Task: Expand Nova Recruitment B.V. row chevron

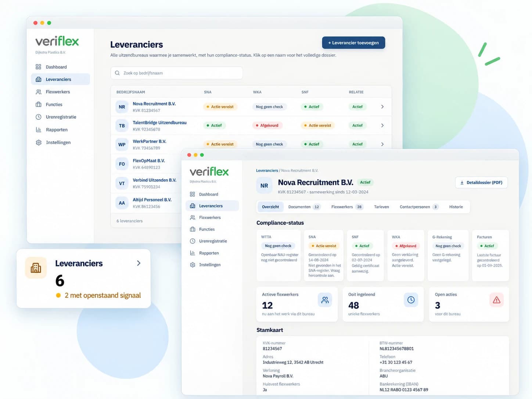Action: 382,107
